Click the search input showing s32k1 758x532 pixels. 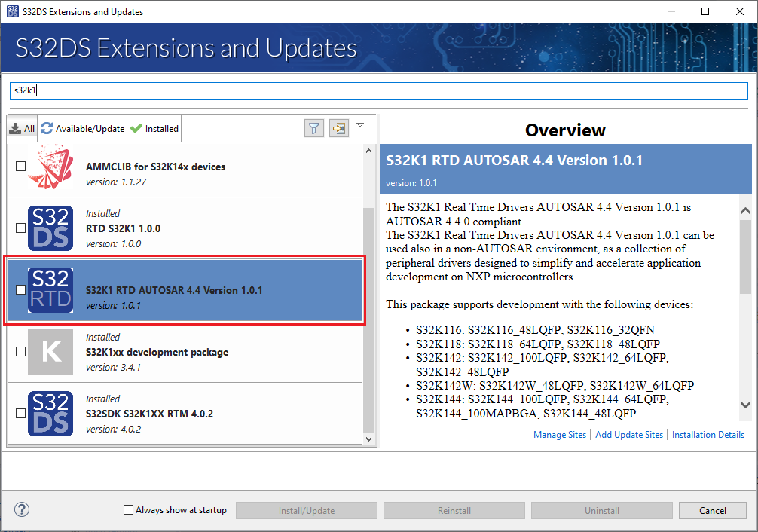[x=377, y=91]
